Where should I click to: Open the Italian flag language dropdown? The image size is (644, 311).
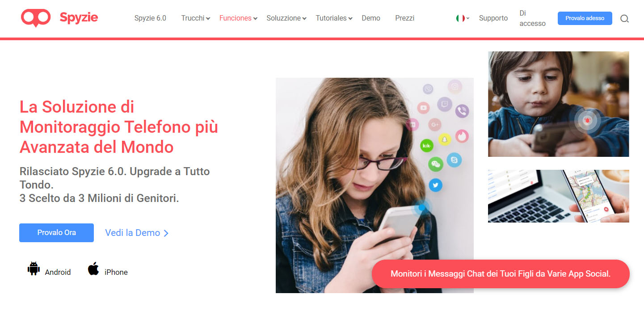pyautogui.click(x=463, y=18)
